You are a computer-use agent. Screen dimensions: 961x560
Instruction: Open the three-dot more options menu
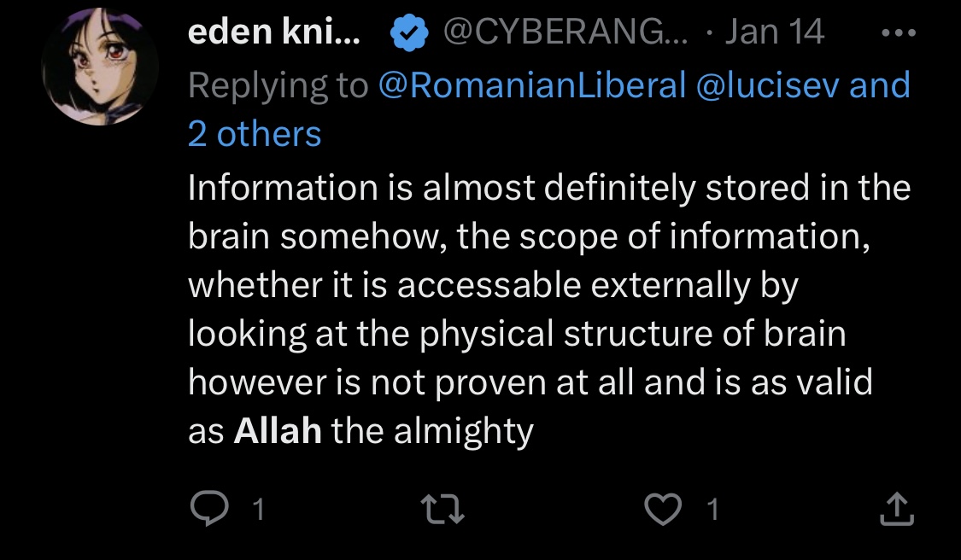click(x=899, y=32)
